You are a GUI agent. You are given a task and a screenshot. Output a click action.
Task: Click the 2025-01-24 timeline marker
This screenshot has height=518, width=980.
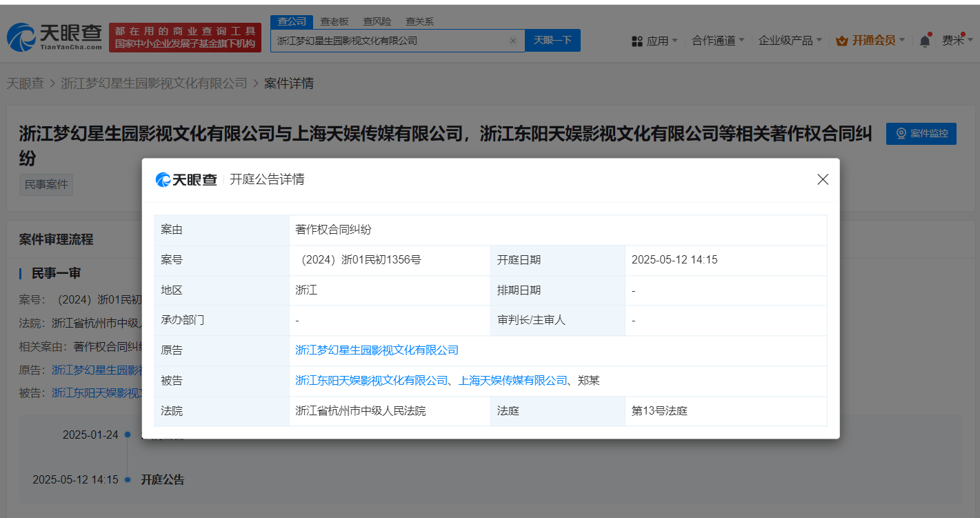coord(128,435)
